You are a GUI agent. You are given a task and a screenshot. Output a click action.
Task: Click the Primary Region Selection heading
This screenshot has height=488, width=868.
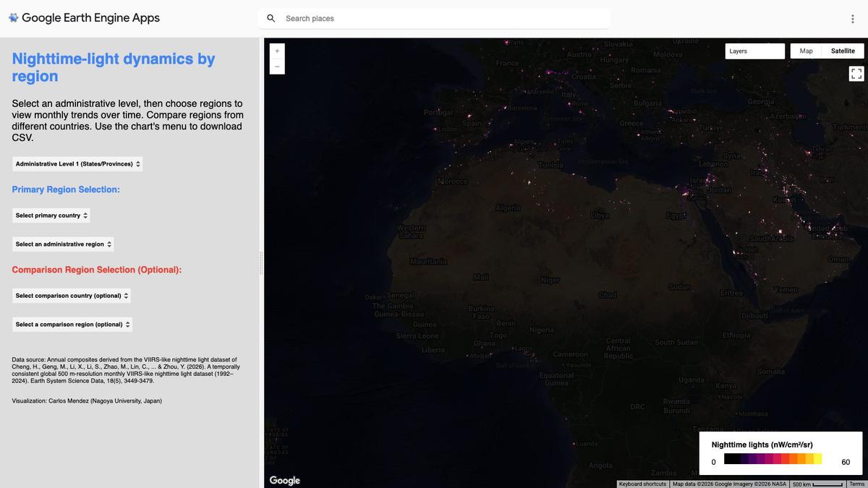[x=66, y=189]
